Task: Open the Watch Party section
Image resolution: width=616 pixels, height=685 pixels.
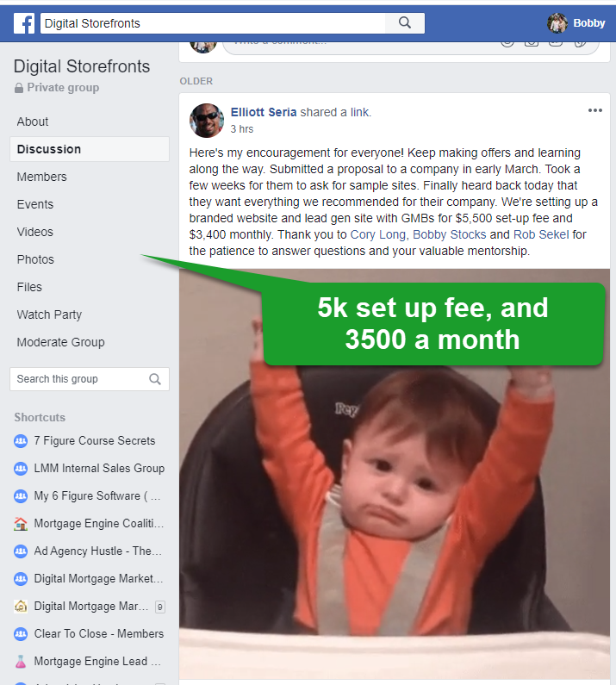Action: (x=49, y=314)
